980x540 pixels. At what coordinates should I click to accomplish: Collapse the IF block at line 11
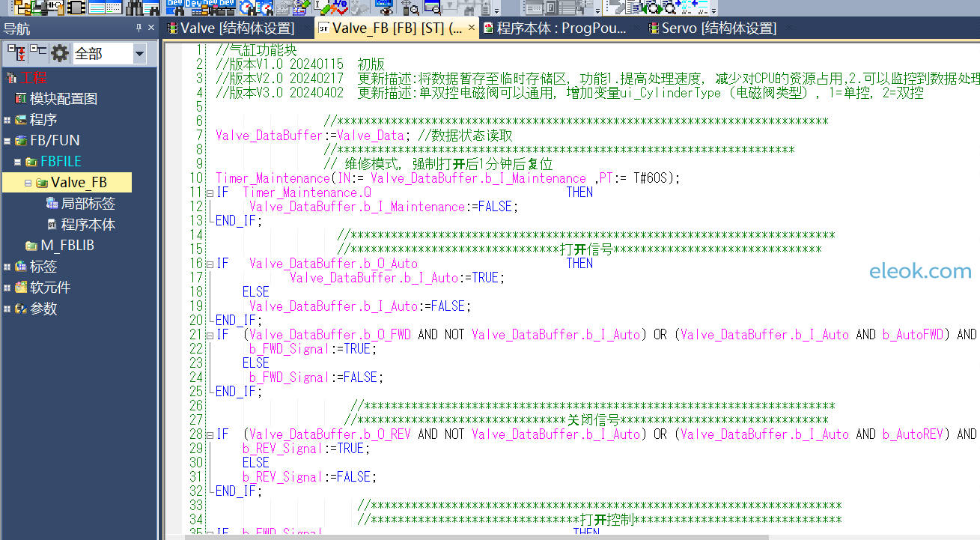(x=210, y=192)
